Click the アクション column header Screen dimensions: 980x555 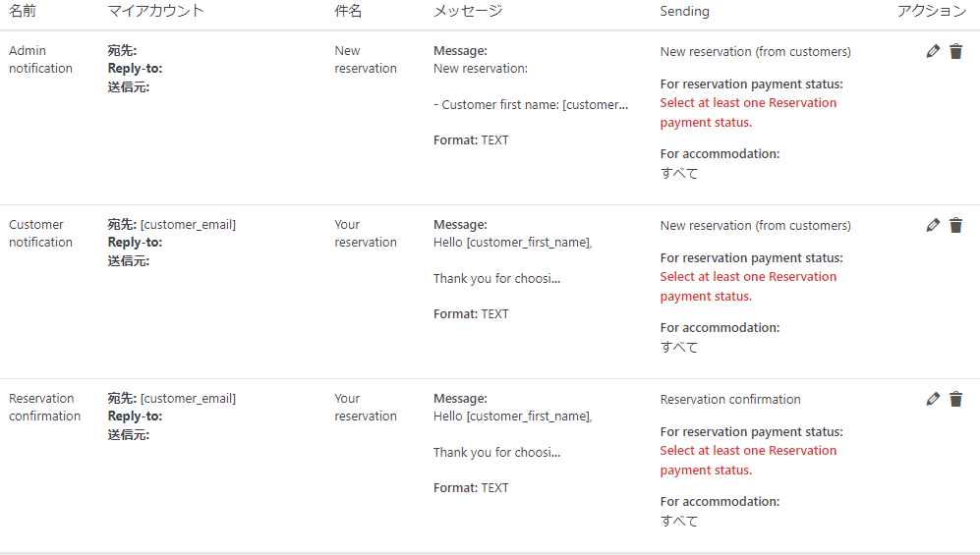pyautogui.click(x=931, y=12)
